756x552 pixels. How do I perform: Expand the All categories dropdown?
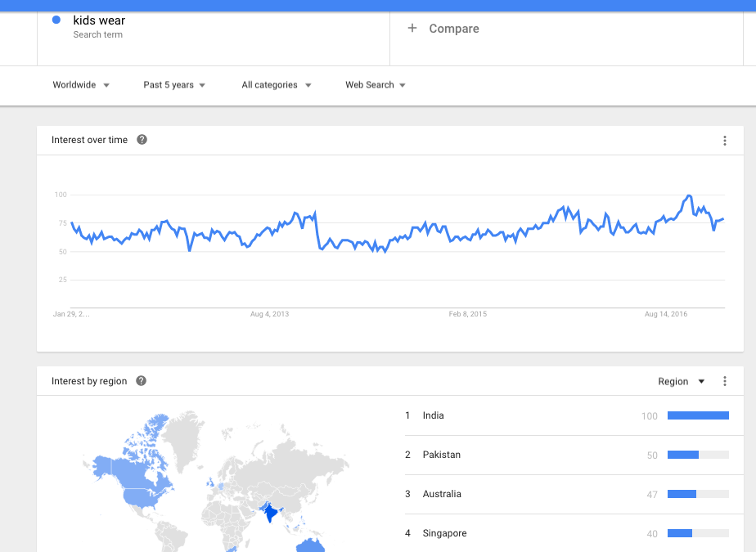pos(277,85)
